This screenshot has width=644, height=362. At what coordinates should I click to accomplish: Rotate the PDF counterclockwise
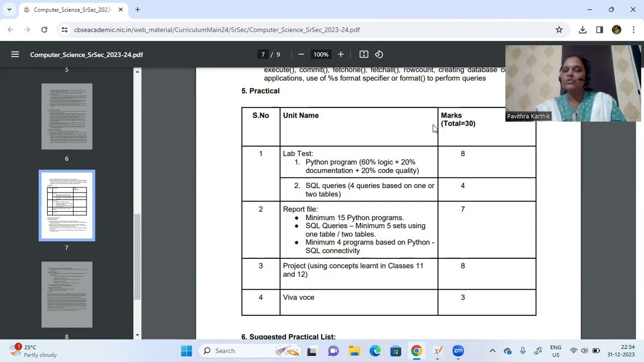379,54
